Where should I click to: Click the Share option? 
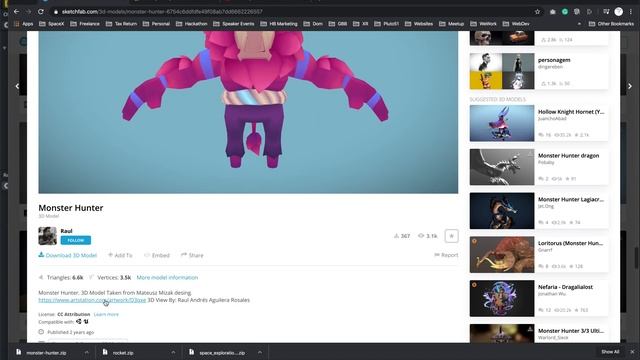tap(192, 255)
